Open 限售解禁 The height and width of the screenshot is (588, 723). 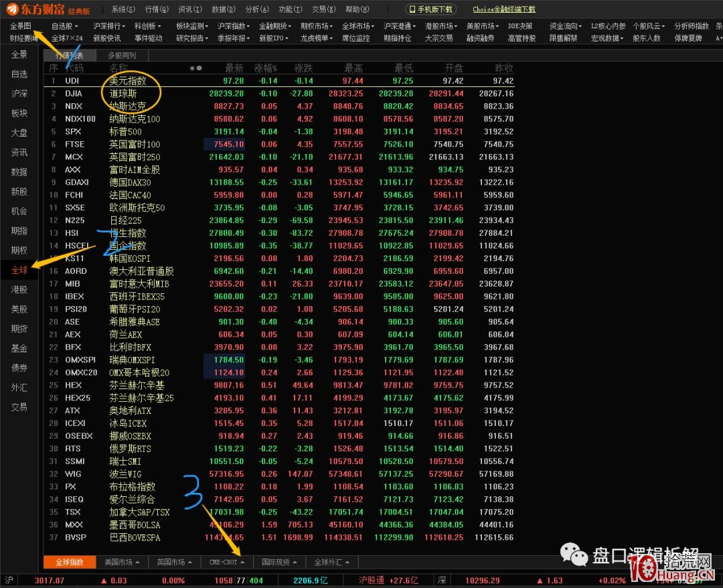click(x=564, y=38)
